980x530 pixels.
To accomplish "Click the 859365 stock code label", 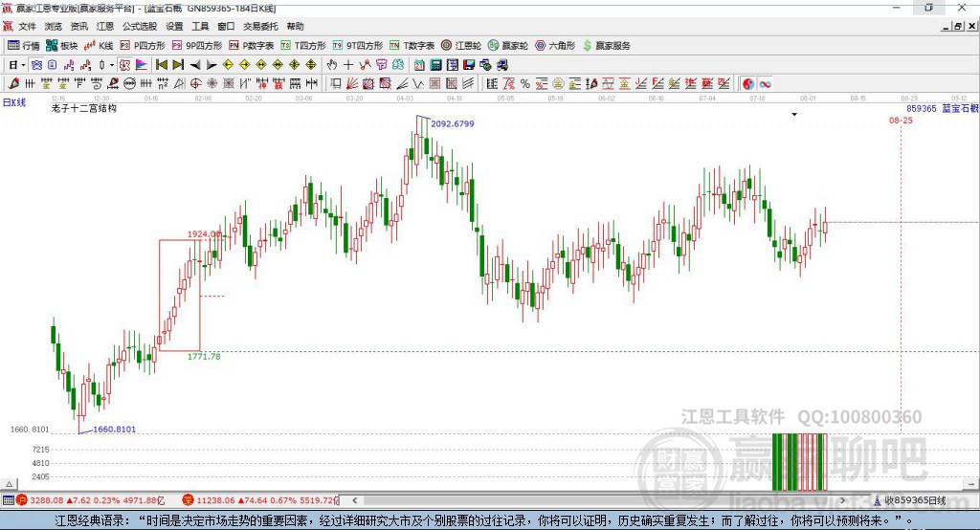I will click(922, 109).
